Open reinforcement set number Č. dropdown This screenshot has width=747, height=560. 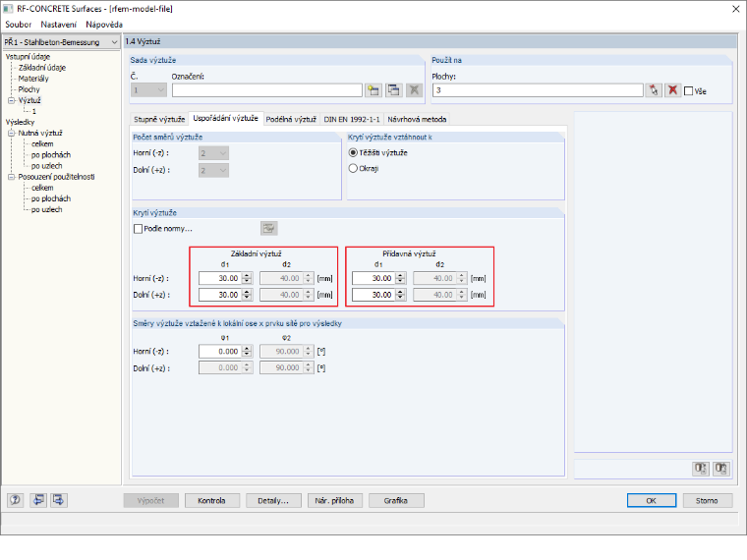[148, 90]
